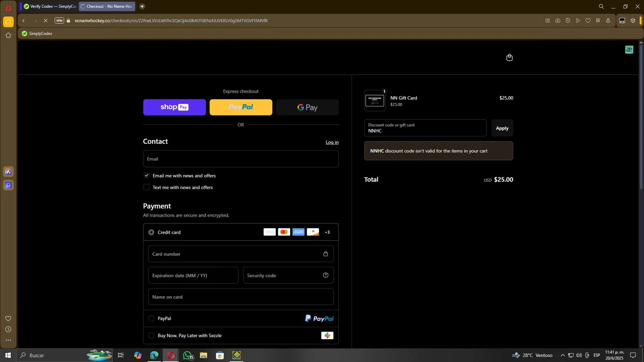Open Microsoft Edge from taskbar

point(154,355)
